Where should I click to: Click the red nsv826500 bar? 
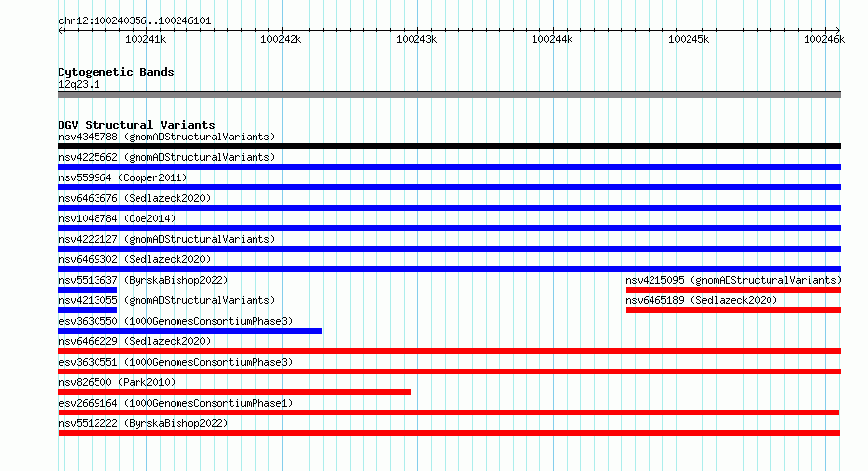(x=234, y=392)
